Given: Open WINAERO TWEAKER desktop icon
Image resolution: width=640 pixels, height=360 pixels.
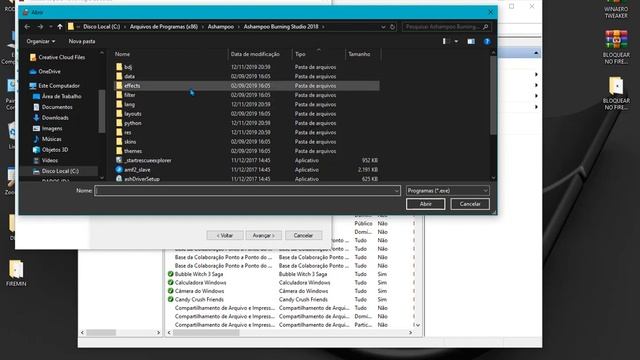Looking at the screenshot, I should (x=616, y=10).
